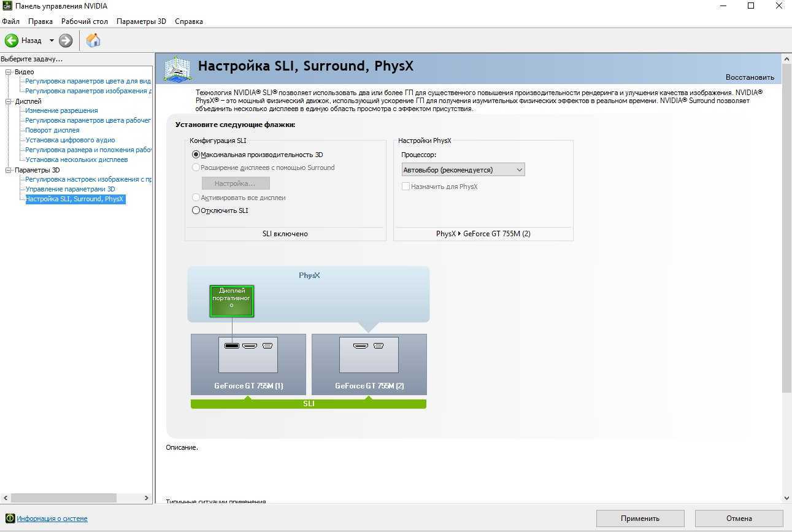Select the GeForce GT 755M (1) GPU block
Viewport: 792px width, 532px height.
[x=248, y=364]
